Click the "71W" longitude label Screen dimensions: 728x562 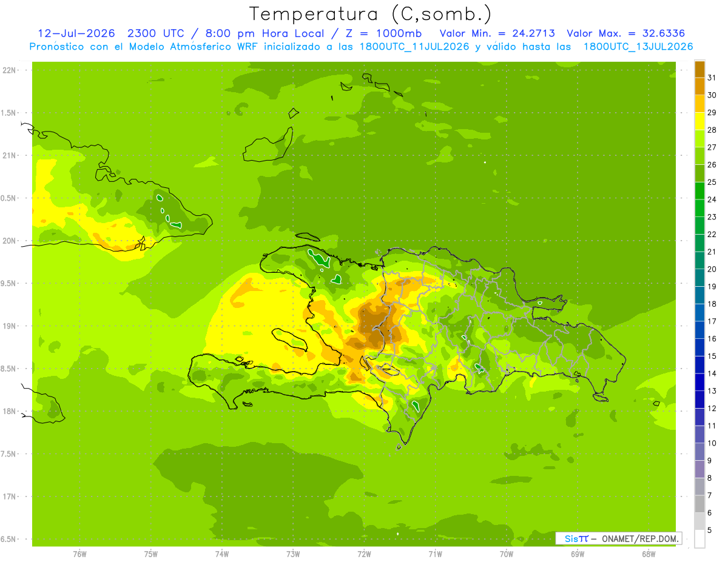pos(435,554)
